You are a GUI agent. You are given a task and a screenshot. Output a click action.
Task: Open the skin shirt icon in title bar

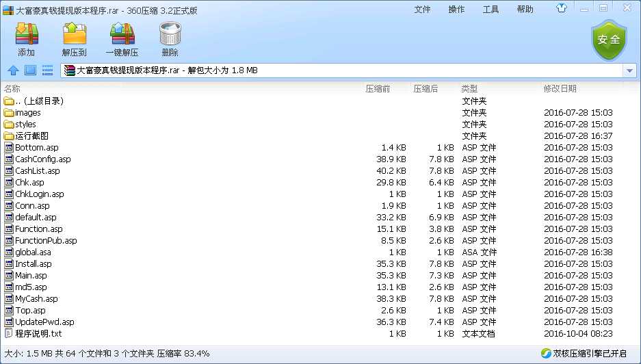pos(562,8)
